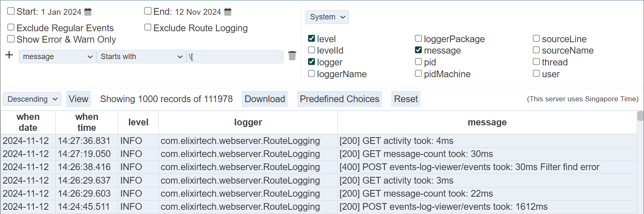644x214 pixels.
Task: Enable the thread column checkbox
Action: (x=536, y=62)
